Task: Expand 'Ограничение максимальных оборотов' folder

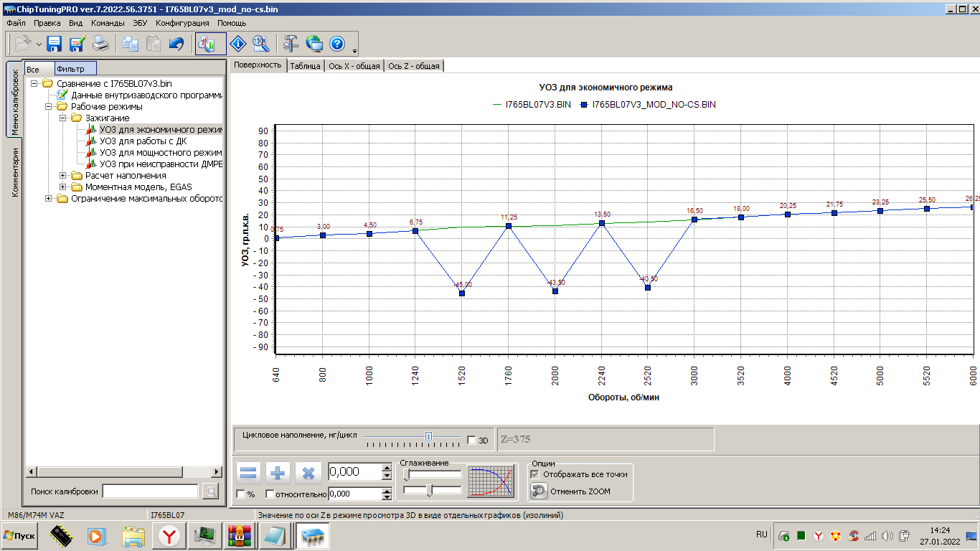Action: (49, 199)
